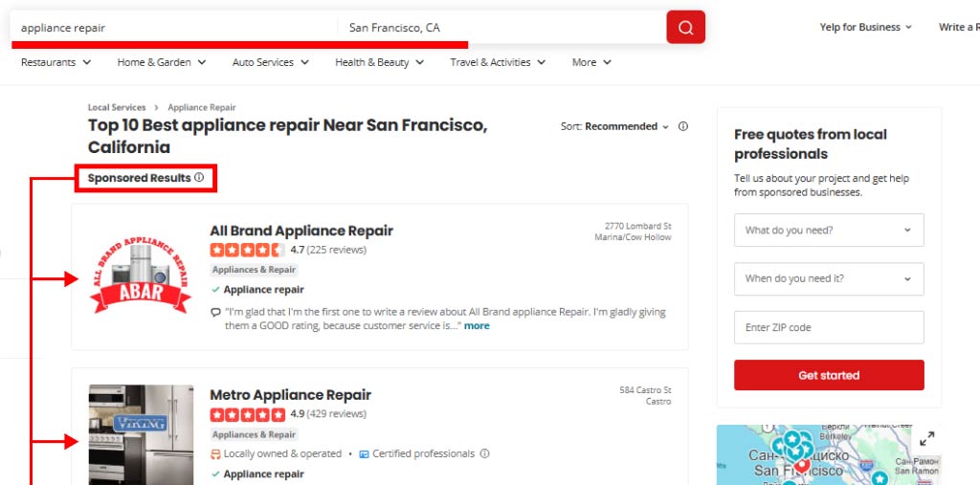Image resolution: width=980 pixels, height=485 pixels.
Task: Open the Metro Appliance Repair Viking photo
Action: [x=141, y=435]
